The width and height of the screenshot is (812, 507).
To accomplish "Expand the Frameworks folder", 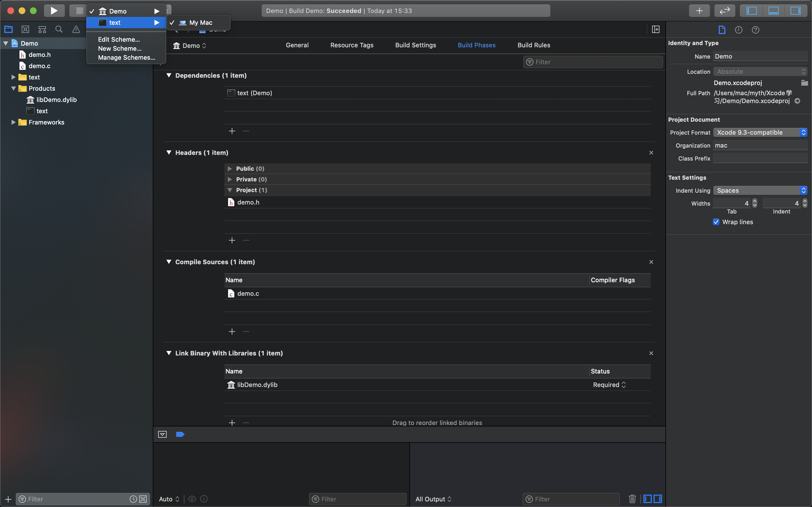I will tap(14, 122).
